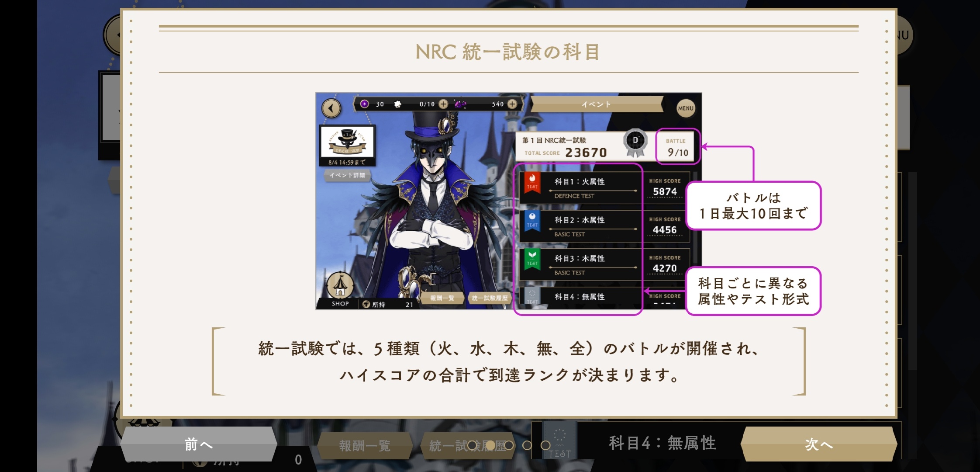Select the fourth page indicator dot
This screenshot has width=980, height=472.
tap(527, 445)
